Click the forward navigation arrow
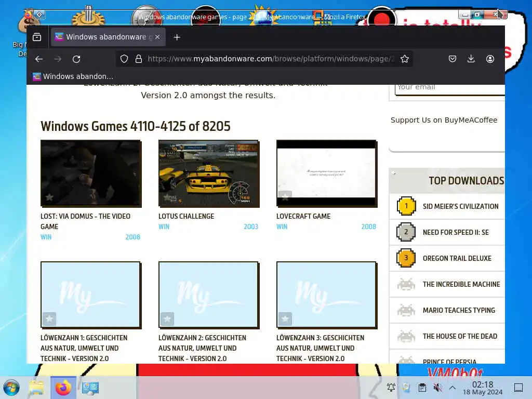This screenshot has height=399, width=532. click(x=58, y=59)
